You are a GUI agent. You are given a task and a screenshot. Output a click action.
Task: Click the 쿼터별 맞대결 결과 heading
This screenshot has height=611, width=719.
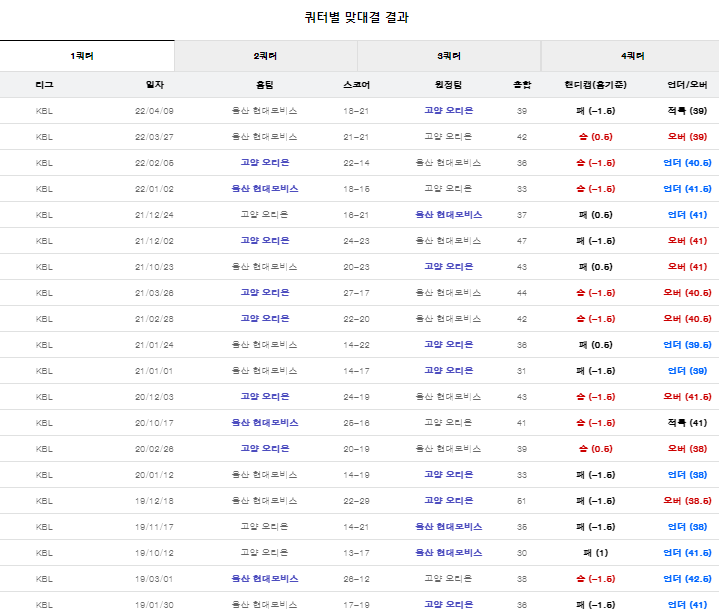[356, 17]
